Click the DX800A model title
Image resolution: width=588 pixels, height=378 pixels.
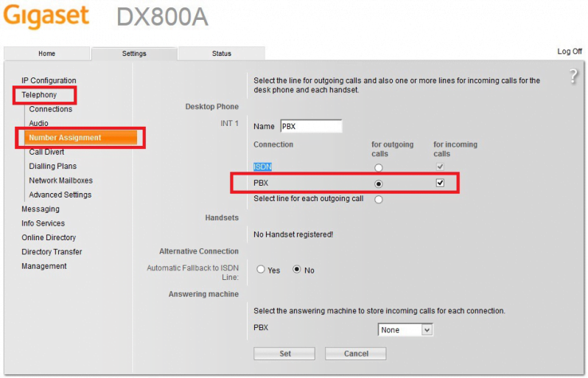162,17
